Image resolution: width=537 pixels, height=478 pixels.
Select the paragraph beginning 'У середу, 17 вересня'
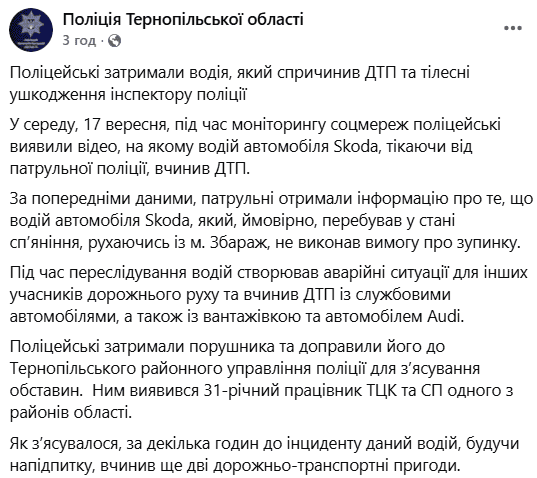pos(255,147)
